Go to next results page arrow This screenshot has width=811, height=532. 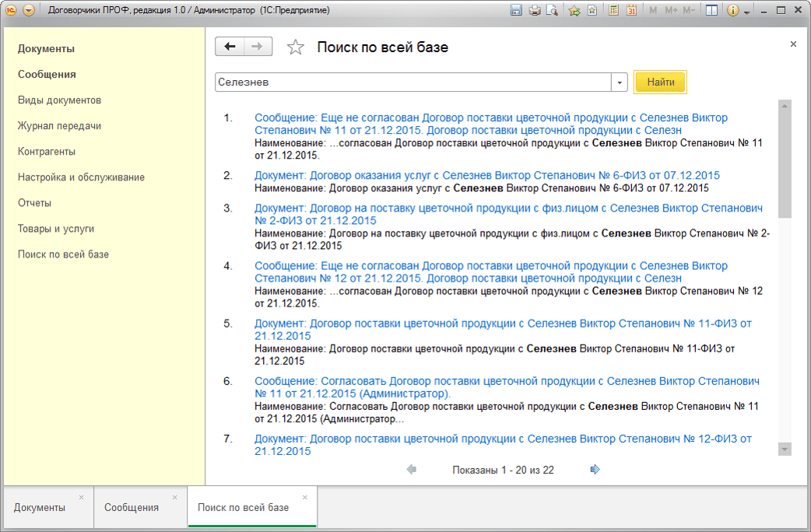pos(595,470)
